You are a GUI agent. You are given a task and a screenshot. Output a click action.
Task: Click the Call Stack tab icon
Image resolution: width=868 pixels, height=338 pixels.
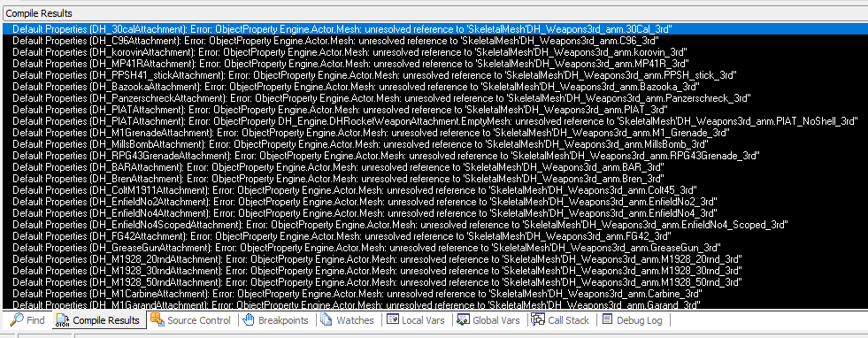tap(537, 319)
